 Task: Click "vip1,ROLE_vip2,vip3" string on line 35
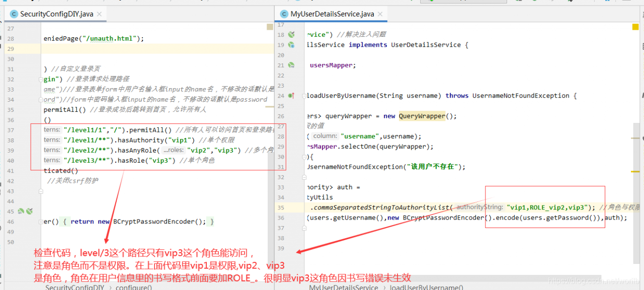(x=548, y=207)
